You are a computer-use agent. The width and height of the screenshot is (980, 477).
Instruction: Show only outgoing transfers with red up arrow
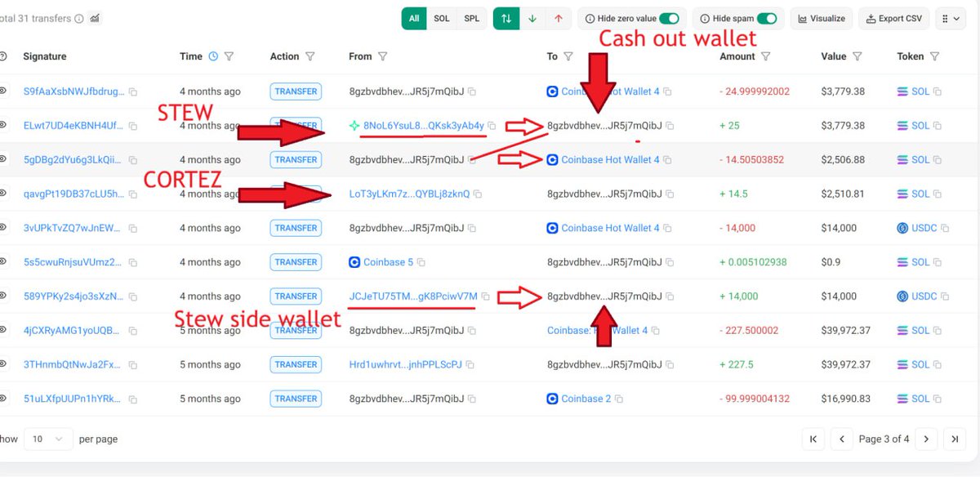(559, 19)
